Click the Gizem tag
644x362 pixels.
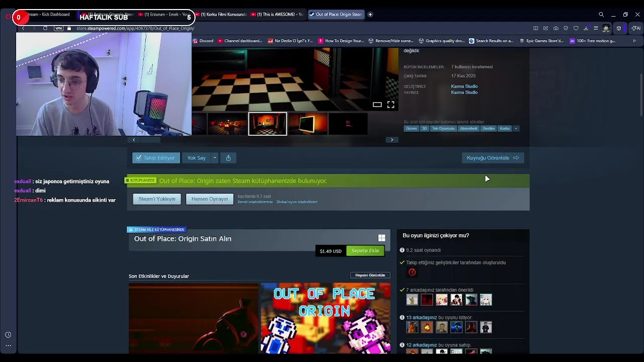pos(412,128)
